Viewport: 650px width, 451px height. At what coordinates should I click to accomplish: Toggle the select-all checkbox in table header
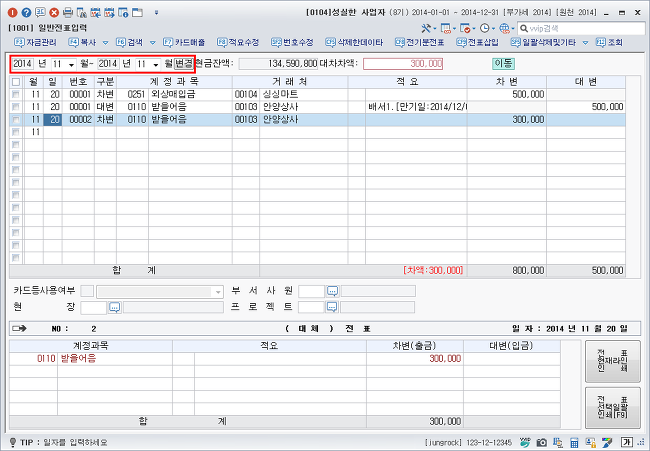[16, 82]
